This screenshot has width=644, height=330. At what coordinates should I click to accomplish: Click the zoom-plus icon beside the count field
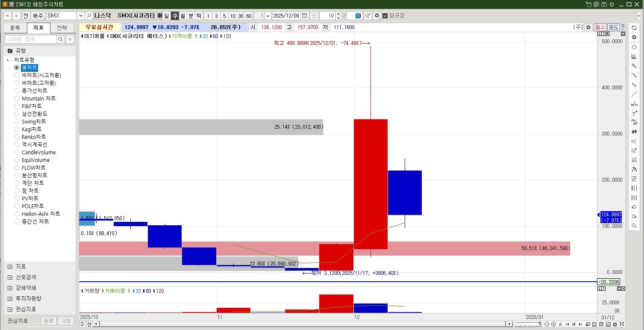coord(368,16)
